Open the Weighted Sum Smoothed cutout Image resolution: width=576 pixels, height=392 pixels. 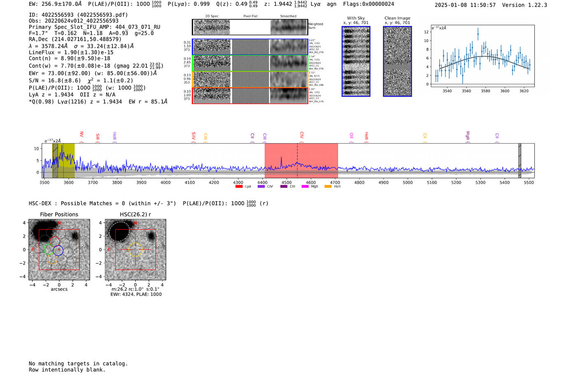click(288, 27)
